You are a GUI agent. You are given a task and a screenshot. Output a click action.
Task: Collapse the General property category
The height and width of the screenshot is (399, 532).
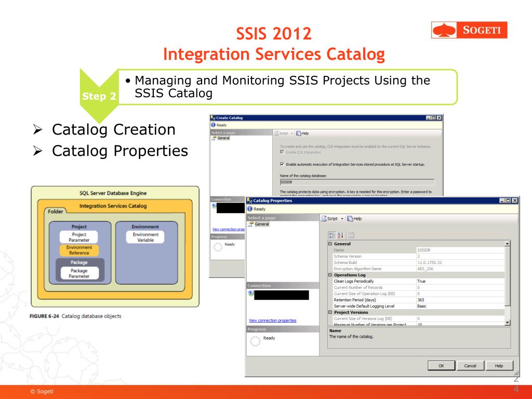330,244
